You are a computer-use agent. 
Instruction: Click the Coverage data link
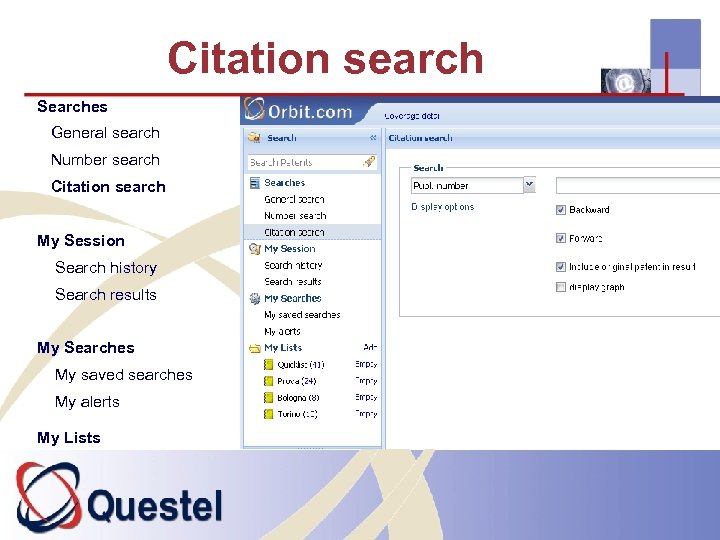pyautogui.click(x=412, y=116)
